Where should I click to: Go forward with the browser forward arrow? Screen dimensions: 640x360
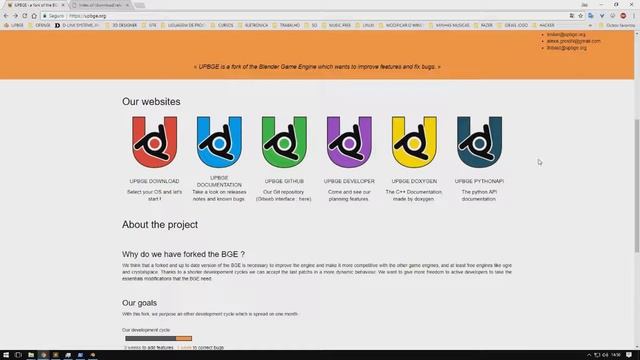pos(15,16)
